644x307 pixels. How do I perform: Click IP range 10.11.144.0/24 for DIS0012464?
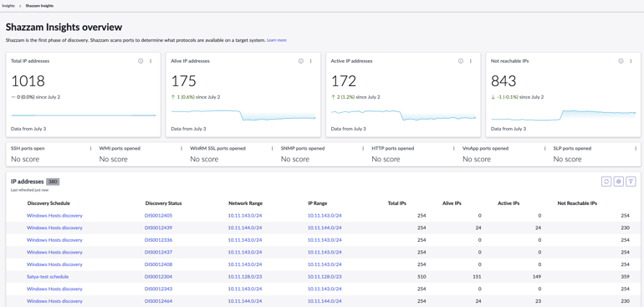tap(325, 301)
